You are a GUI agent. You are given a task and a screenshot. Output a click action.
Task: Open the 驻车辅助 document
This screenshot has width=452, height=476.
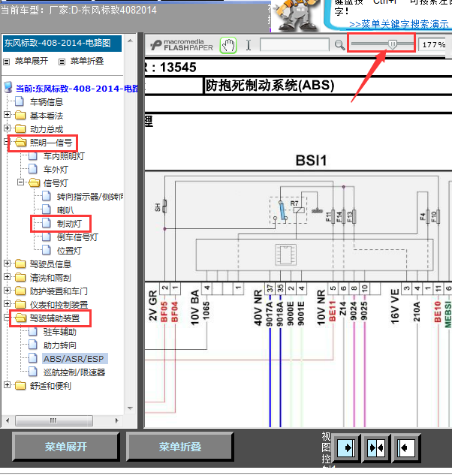60,332
